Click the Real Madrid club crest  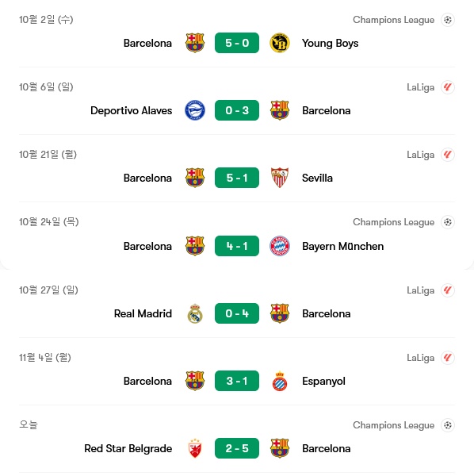(195, 313)
